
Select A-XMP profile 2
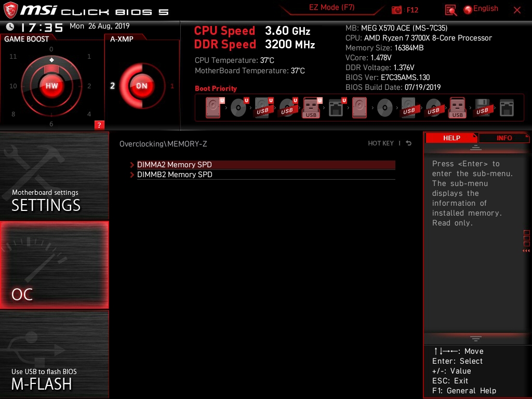[x=112, y=86]
